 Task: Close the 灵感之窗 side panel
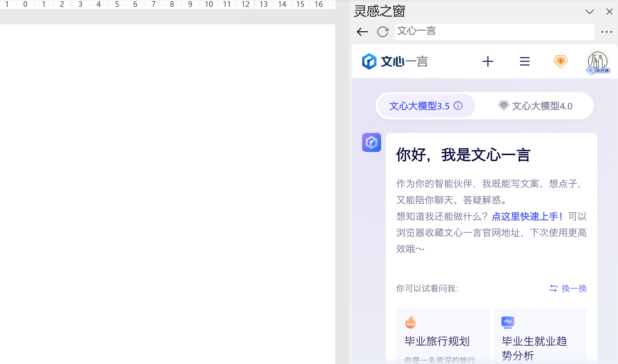[x=609, y=12]
